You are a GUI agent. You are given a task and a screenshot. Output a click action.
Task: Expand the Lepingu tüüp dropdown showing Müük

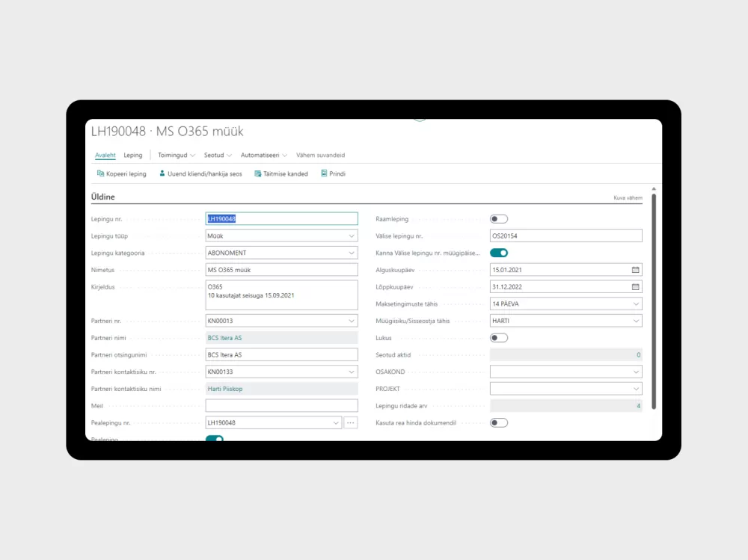(x=352, y=236)
